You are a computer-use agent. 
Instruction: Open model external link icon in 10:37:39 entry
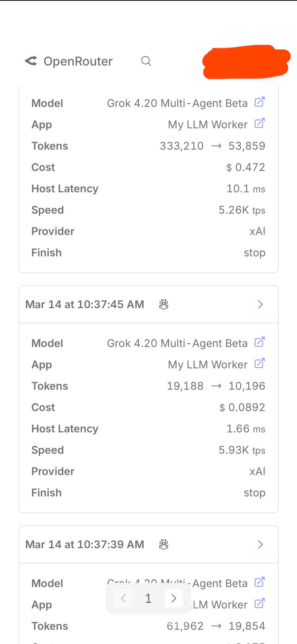tap(259, 582)
